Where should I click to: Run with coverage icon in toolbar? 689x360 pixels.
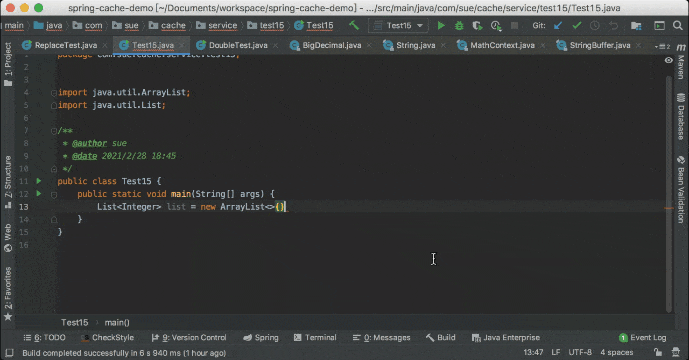pos(477,26)
